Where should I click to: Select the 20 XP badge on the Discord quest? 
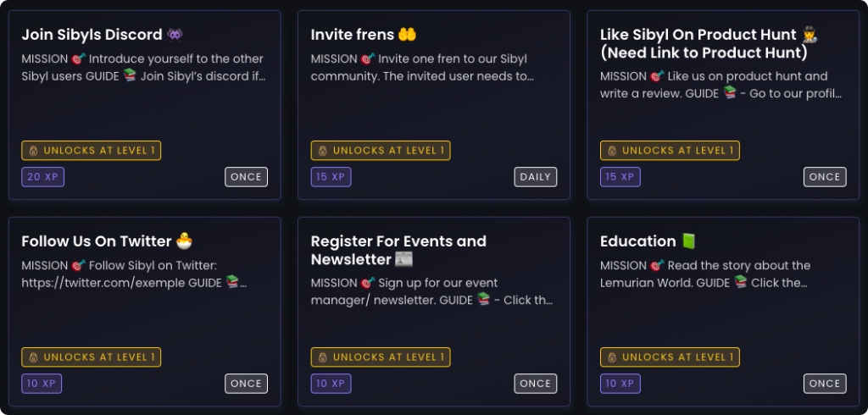[43, 177]
